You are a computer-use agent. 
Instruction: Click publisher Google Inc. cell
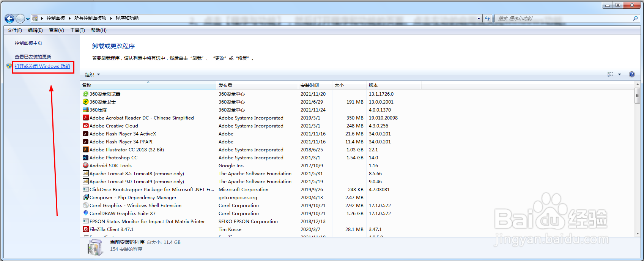231,165
